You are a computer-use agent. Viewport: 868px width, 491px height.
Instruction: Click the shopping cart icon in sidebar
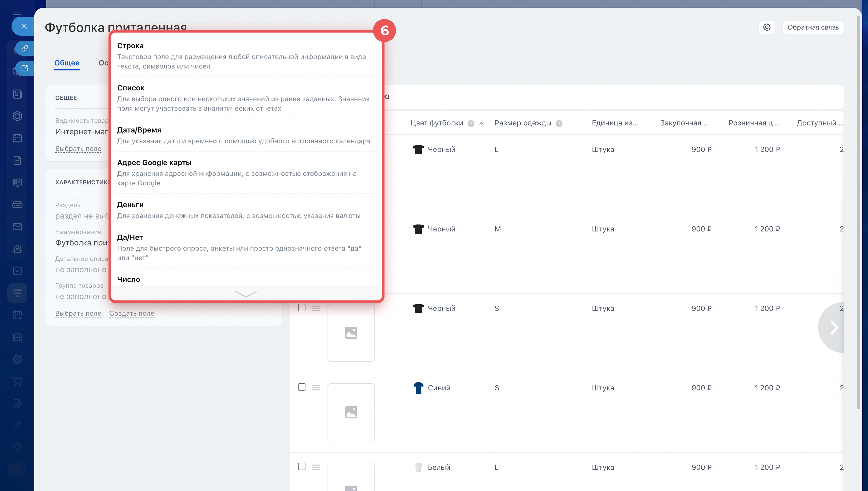tap(17, 381)
